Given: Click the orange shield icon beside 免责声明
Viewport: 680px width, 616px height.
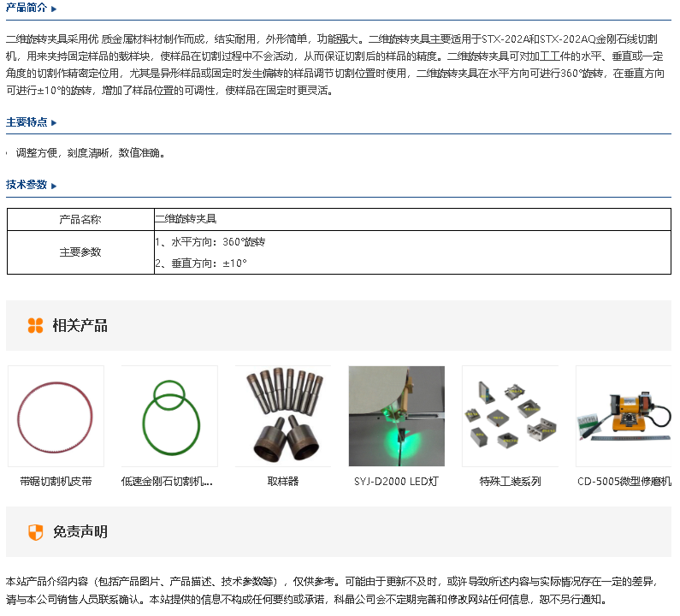Looking at the screenshot, I should click(x=35, y=532).
